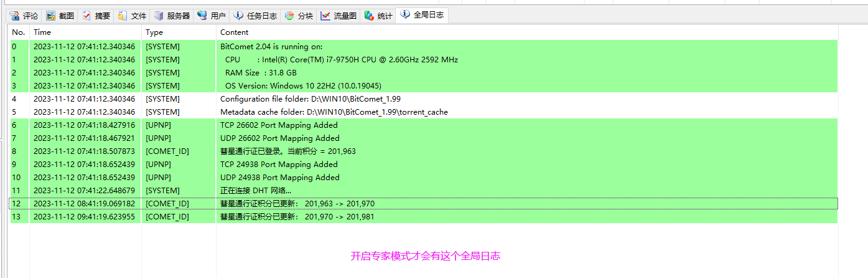
Task: Click the 流量图 tab line graph icon
Action: 325,16
